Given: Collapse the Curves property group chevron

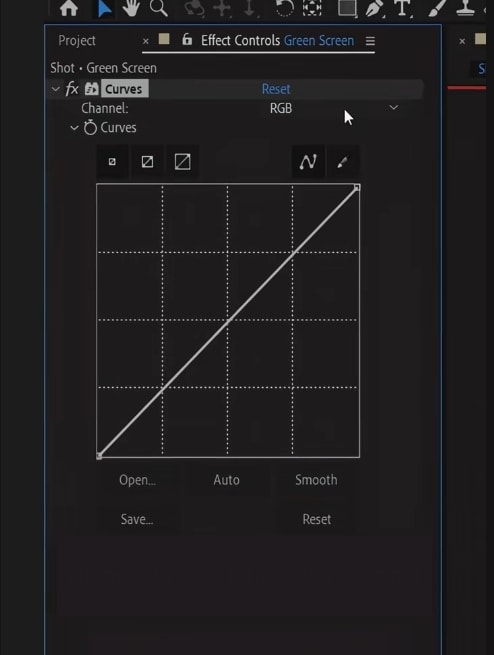Looking at the screenshot, I should 74,127.
